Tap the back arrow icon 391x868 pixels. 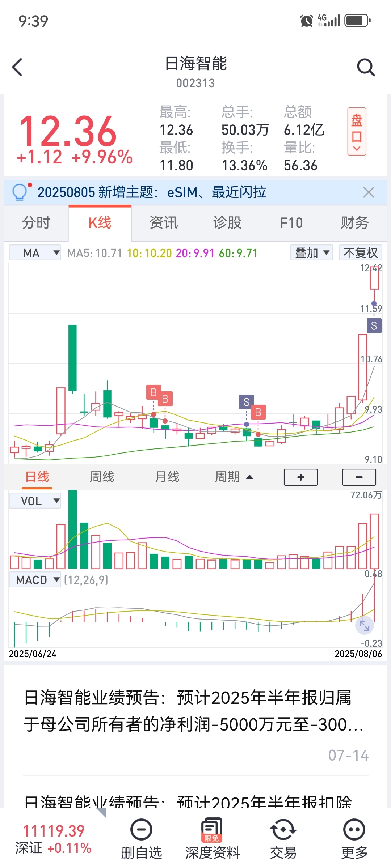point(17,67)
